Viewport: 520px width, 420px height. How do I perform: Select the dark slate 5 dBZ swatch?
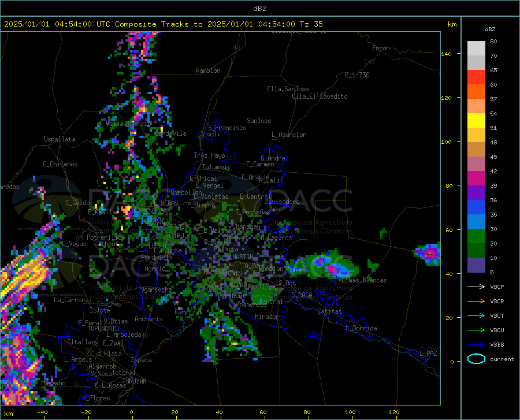click(476, 265)
